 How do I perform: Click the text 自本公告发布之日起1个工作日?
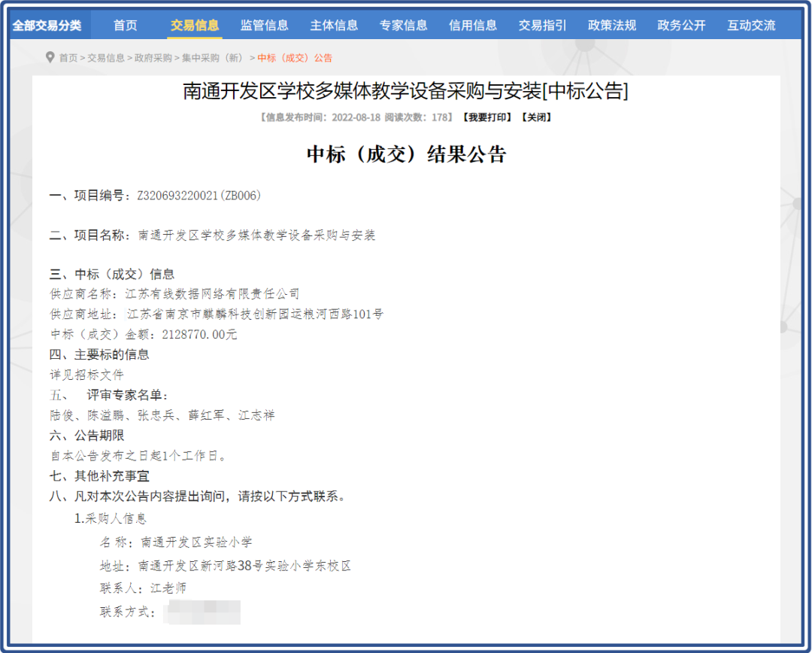138,456
